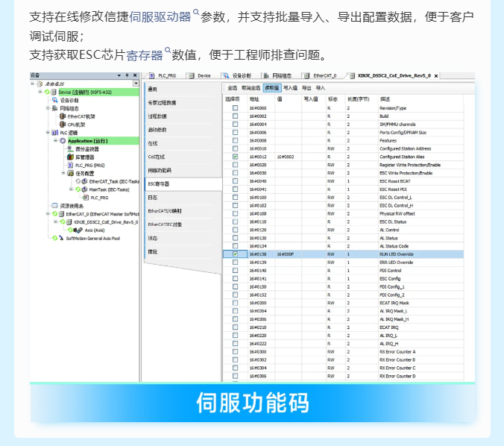The width and height of the screenshot is (504, 446).
Task: Click the 寄存器 hyperlink in the description
Action: 145,54
